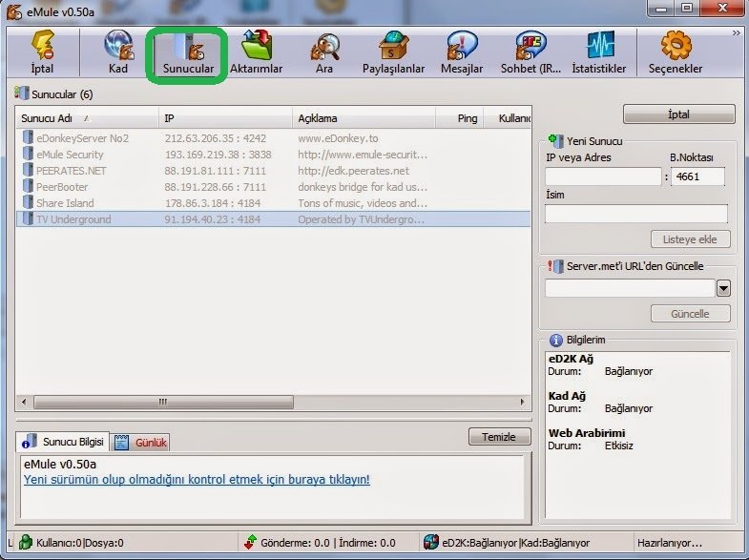Select the PeerBooter server name

pos(62,187)
